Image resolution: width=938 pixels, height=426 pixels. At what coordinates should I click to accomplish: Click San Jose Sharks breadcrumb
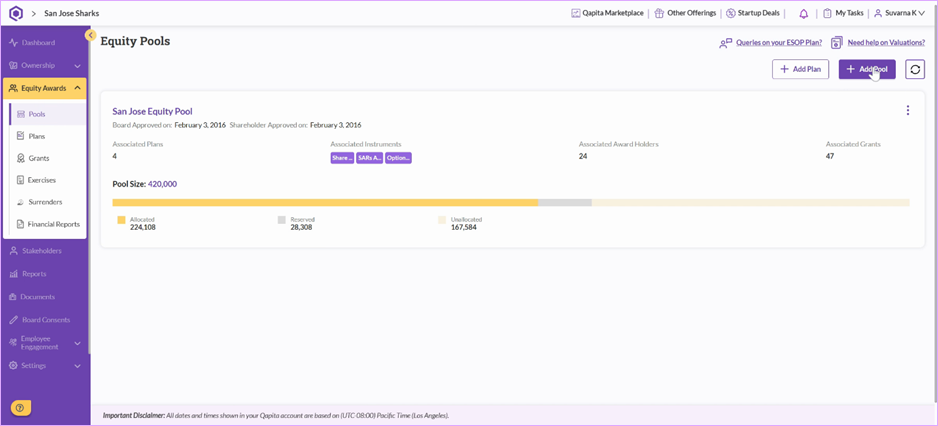[x=72, y=13]
